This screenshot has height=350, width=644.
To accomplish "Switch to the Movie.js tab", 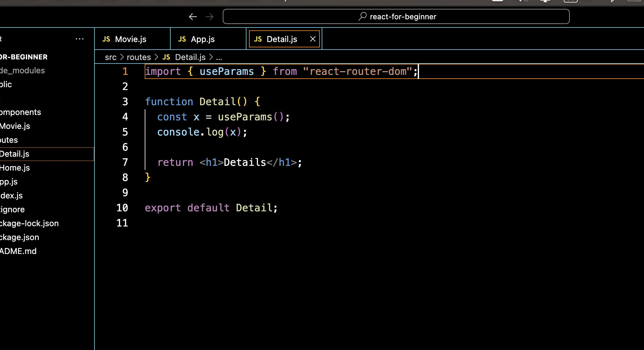I will tap(131, 39).
